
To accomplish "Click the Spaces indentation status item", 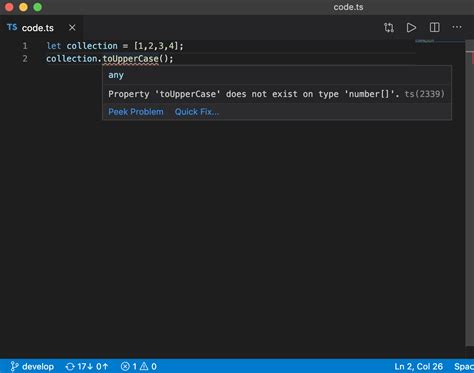I will click(464, 367).
